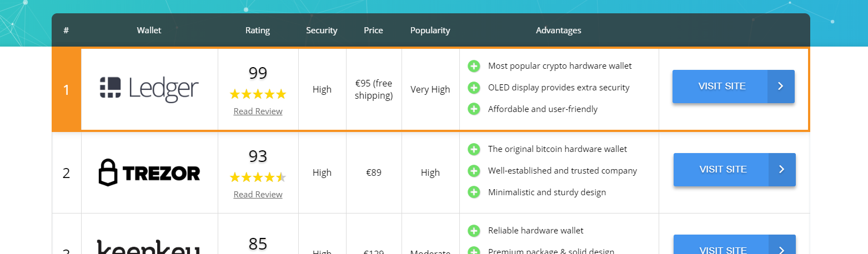The height and width of the screenshot is (254, 868).
Task: Open Ledger's Read Review link
Action: pos(258,111)
